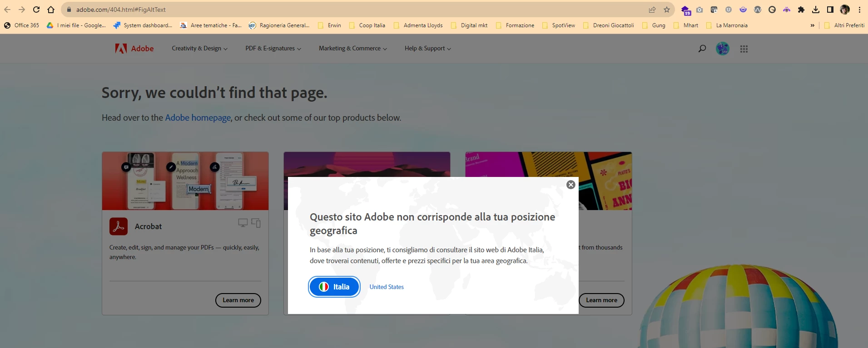
Task: Click Learn more on the right-hand card
Action: (601, 300)
